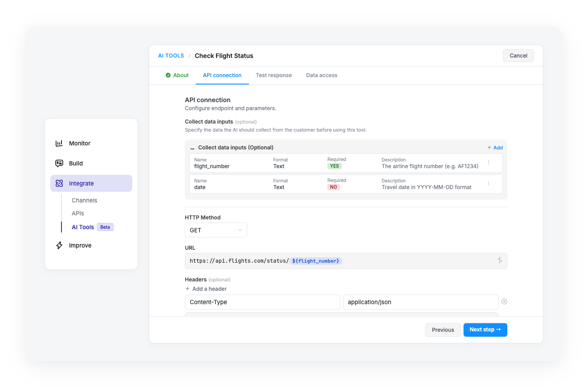Click the Integrate infinity icon
Image resolution: width=588 pixels, height=388 pixels.
click(x=59, y=183)
